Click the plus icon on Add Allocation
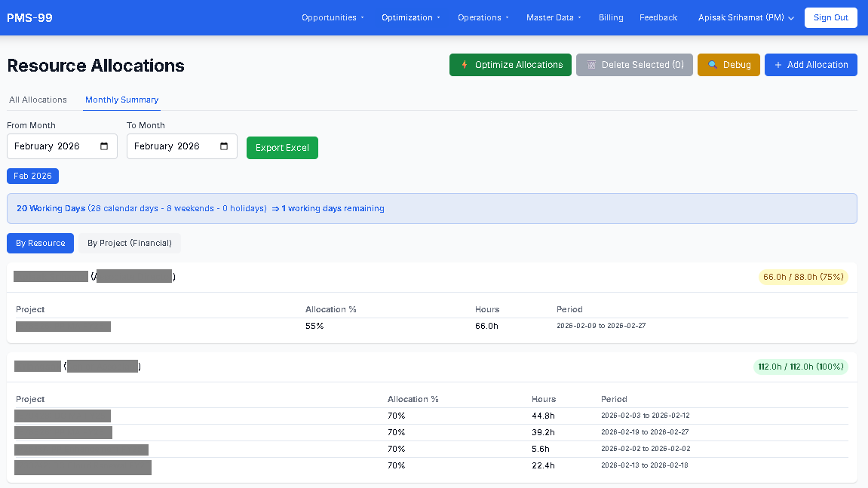The width and height of the screenshot is (868, 488). pyautogui.click(x=778, y=65)
